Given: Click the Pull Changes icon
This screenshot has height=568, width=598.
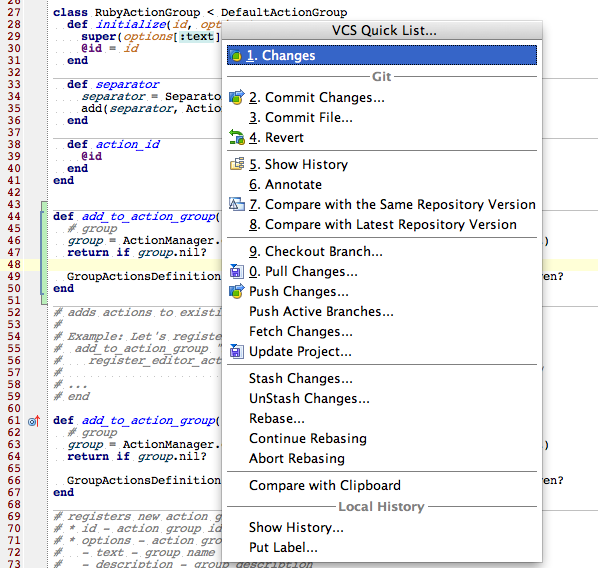Looking at the screenshot, I should coord(236,272).
